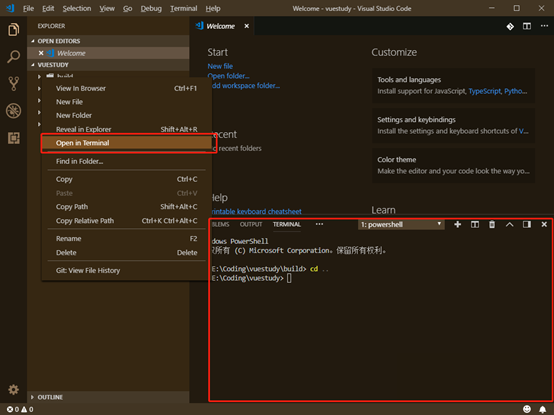
Task: Select Copy in the context menu
Action: pos(126,179)
